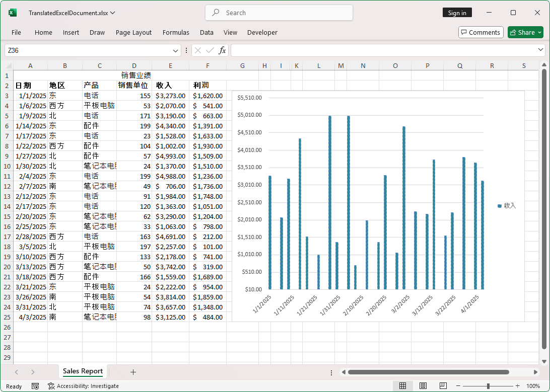Open Page Break Preview from status bar

(443, 385)
